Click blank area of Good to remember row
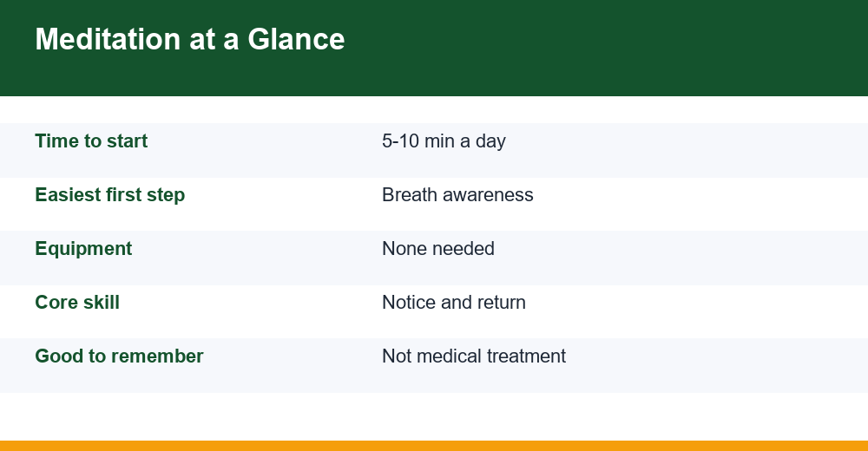Image resolution: width=868 pixels, height=451 pixels. click(692, 365)
